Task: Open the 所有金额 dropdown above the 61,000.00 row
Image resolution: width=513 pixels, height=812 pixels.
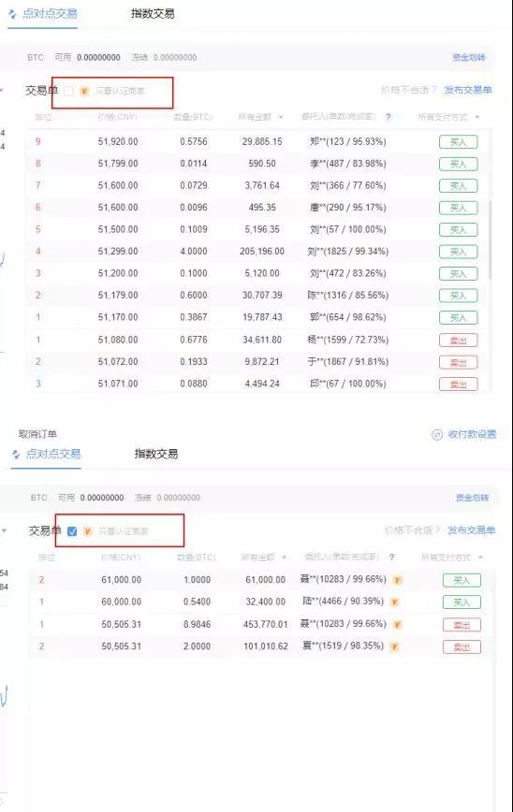Action: pos(264,558)
